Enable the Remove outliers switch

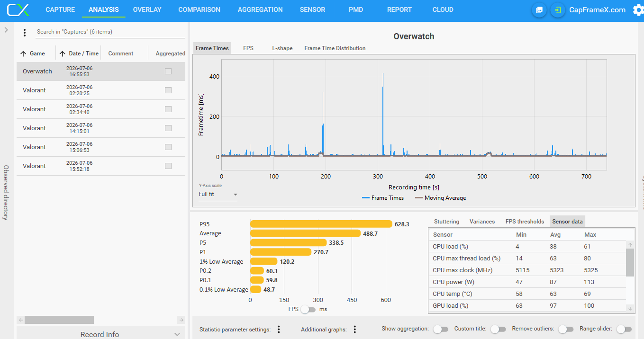coord(566,329)
